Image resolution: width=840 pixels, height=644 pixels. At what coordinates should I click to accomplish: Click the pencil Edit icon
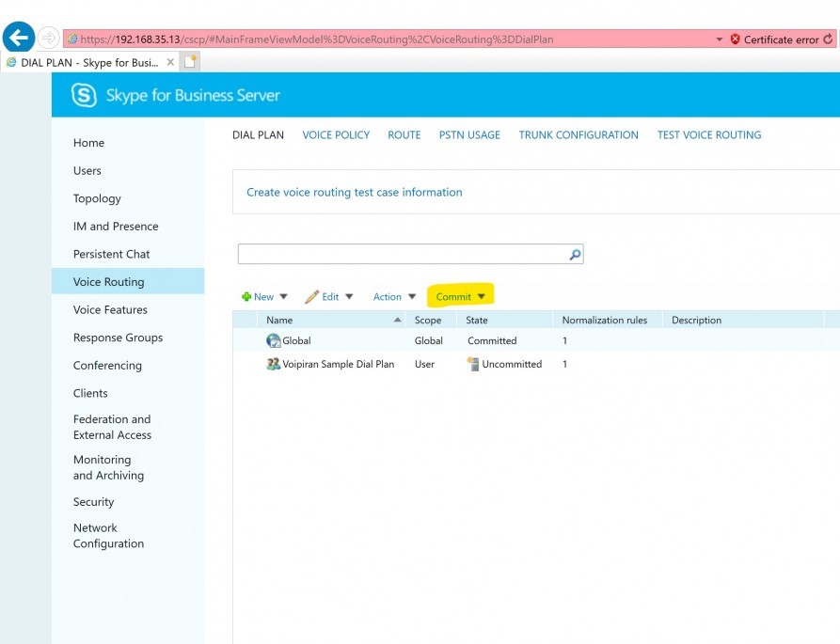tap(311, 296)
